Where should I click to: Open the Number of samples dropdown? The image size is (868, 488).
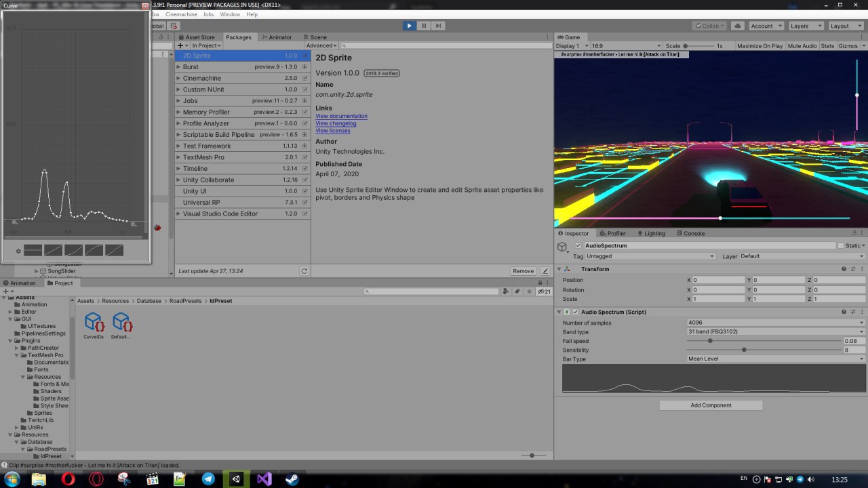(x=776, y=323)
